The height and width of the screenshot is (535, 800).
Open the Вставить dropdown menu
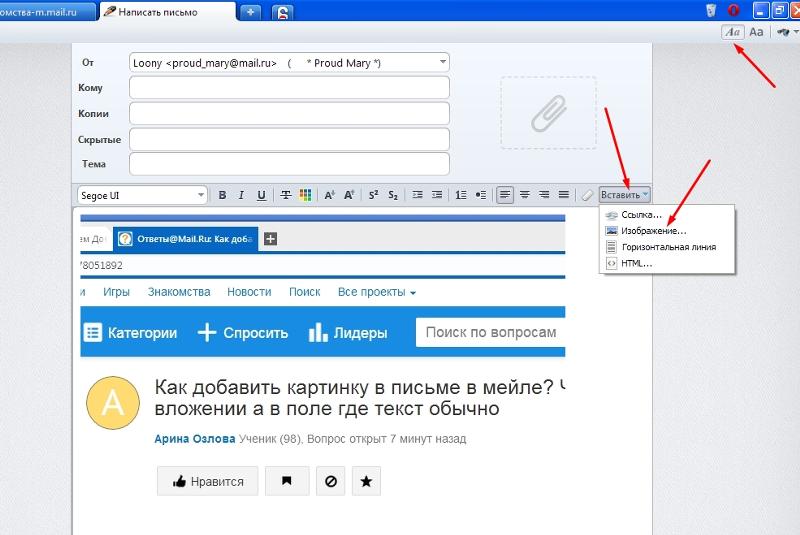click(x=624, y=195)
